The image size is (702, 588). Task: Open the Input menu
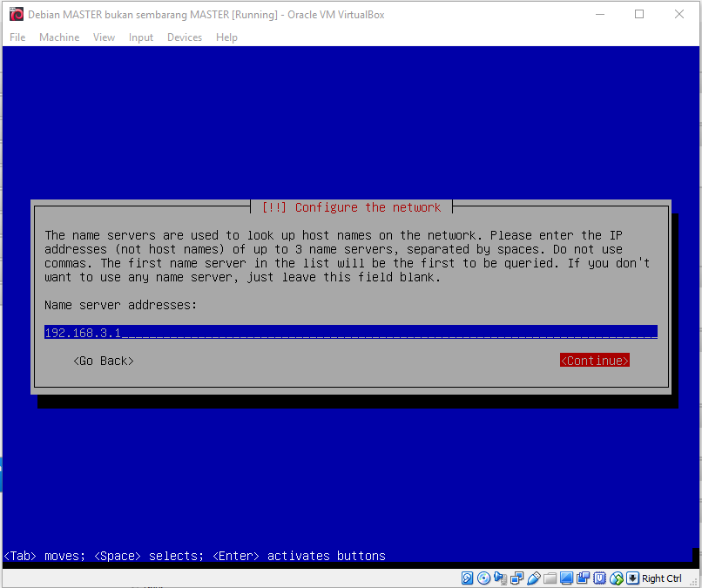(140, 37)
